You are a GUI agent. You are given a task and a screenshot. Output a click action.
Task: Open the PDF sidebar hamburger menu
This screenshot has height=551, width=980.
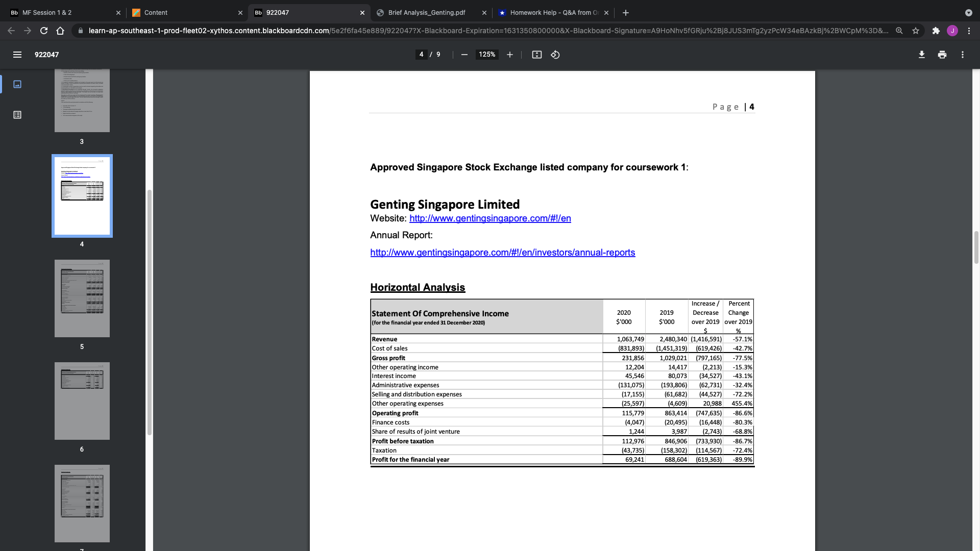point(17,55)
